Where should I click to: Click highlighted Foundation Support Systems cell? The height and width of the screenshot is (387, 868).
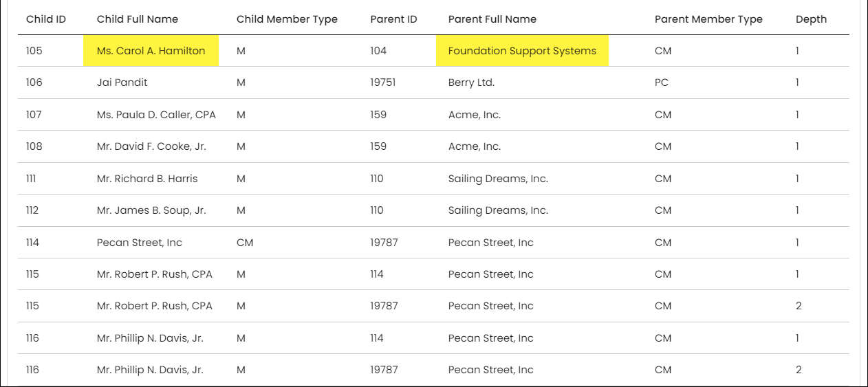tap(522, 51)
